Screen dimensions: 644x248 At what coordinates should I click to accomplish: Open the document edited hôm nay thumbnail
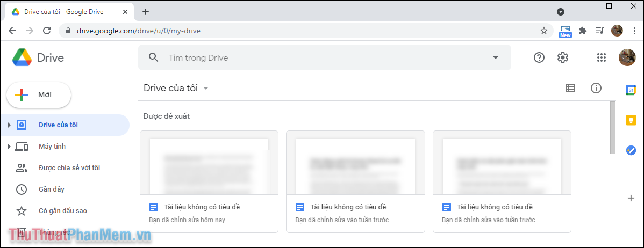click(209, 163)
